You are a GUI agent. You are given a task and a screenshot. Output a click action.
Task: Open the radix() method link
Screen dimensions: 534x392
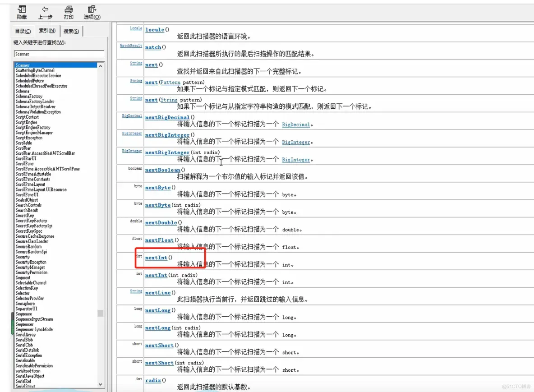pyautogui.click(x=153, y=380)
